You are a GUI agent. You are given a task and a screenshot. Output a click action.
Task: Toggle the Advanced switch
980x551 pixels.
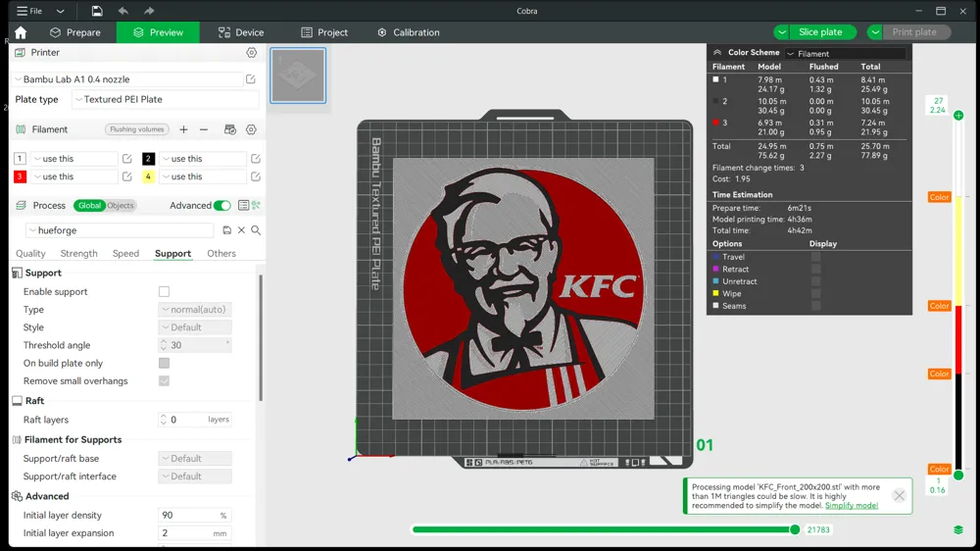click(221, 205)
